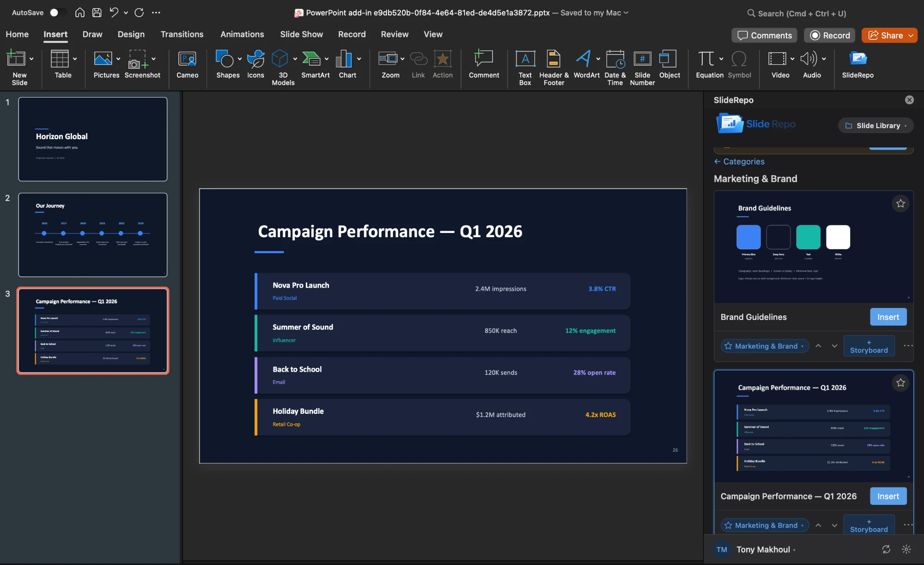This screenshot has width=924, height=565.
Task: Select the Cameo icon
Action: click(x=187, y=59)
